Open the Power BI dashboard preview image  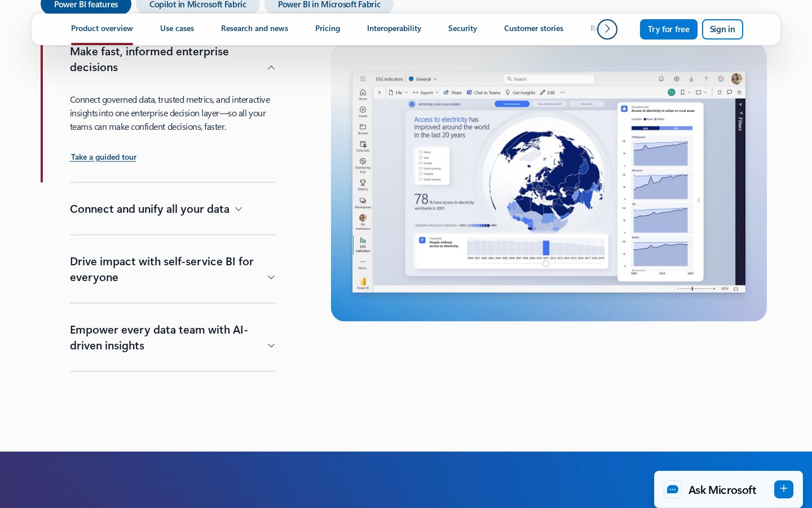coord(549,182)
